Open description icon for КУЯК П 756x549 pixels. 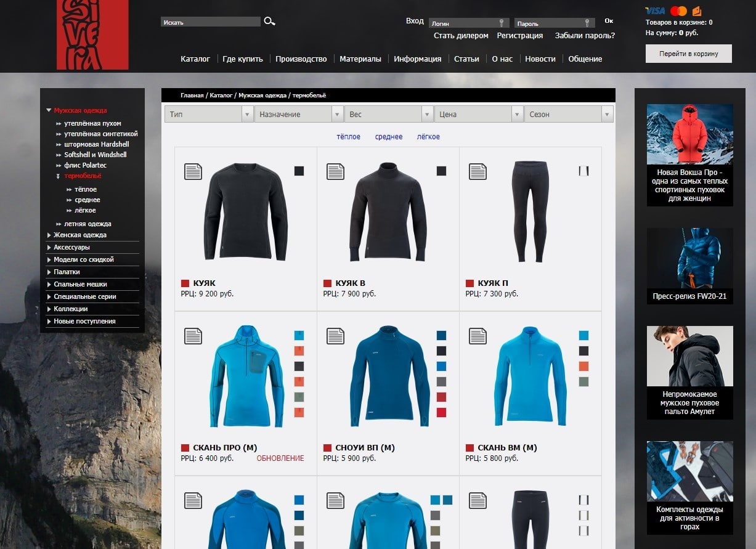click(478, 171)
